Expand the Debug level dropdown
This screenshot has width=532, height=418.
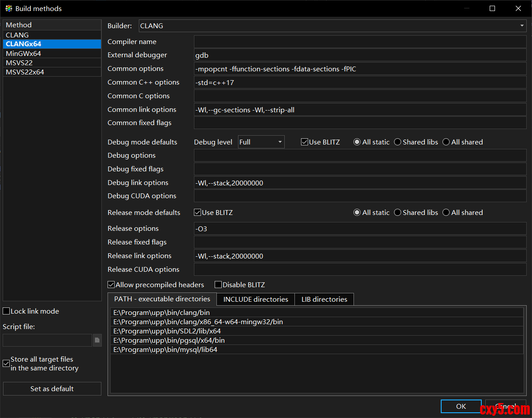[x=279, y=142]
